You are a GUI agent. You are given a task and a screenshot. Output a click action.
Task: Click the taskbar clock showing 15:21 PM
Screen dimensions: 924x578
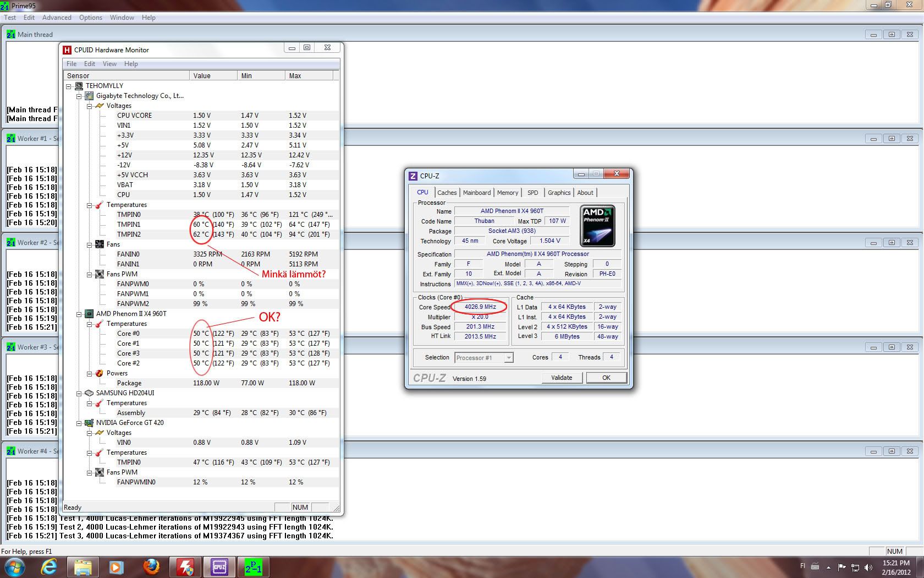point(896,568)
